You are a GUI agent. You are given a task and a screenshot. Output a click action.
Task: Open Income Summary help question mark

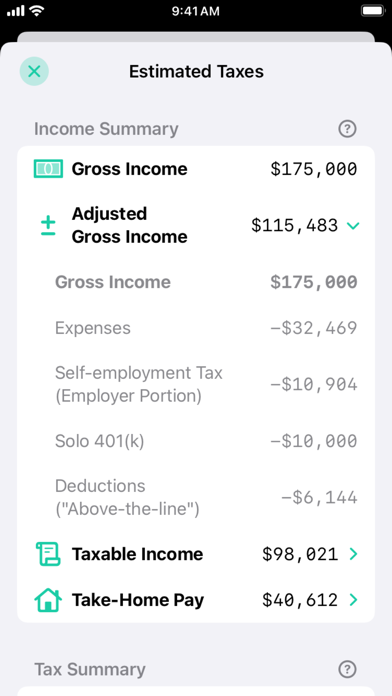(x=347, y=129)
